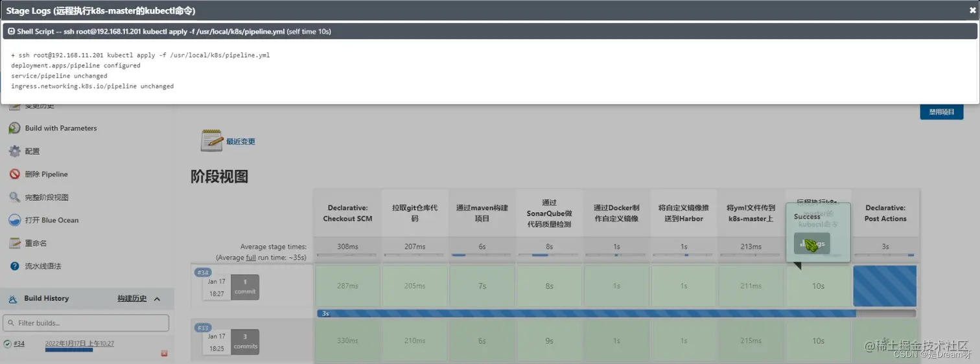This screenshot has height=364, width=980.
Task: Open the 流水线语法 help icon
Action: tap(14, 266)
